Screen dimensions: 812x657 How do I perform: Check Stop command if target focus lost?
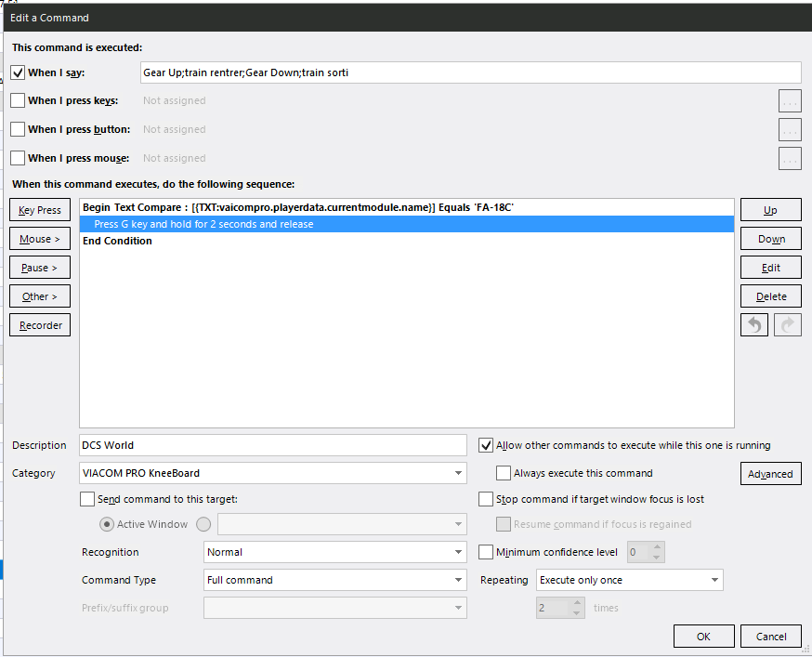point(485,499)
